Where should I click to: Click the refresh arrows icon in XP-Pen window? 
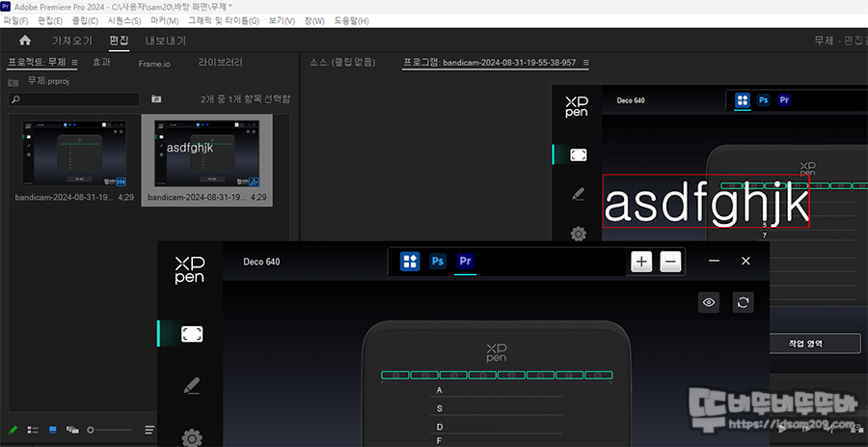pos(744,302)
